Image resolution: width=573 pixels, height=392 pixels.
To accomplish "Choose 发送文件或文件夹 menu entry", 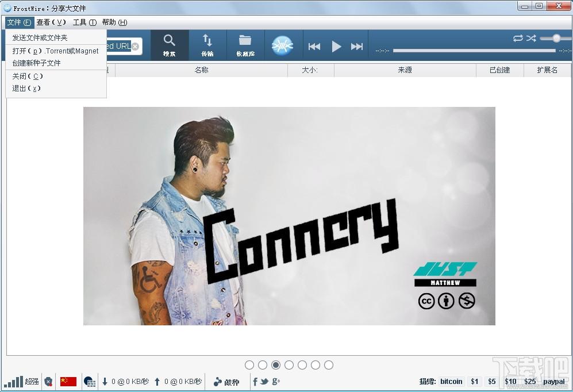I will [56, 37].
